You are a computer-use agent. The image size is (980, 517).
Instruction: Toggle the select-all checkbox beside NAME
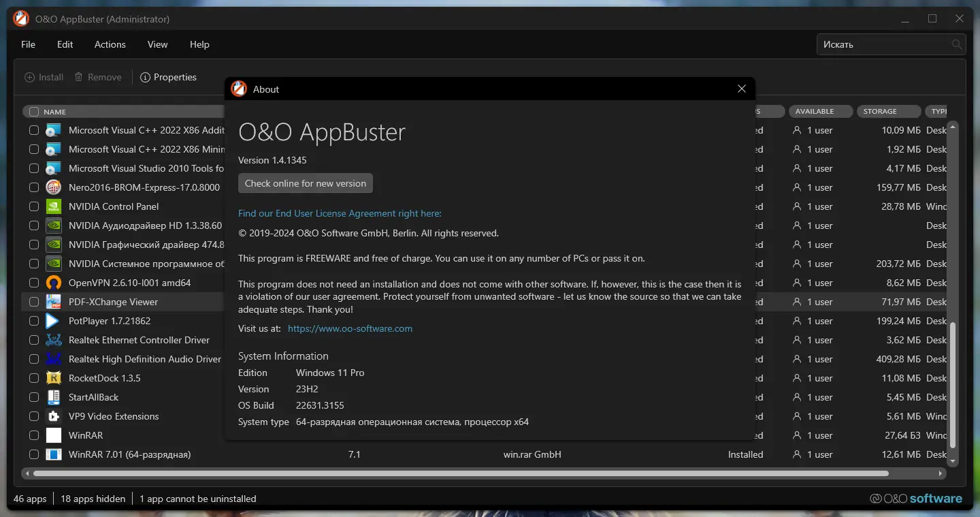(x=34, y=112)
